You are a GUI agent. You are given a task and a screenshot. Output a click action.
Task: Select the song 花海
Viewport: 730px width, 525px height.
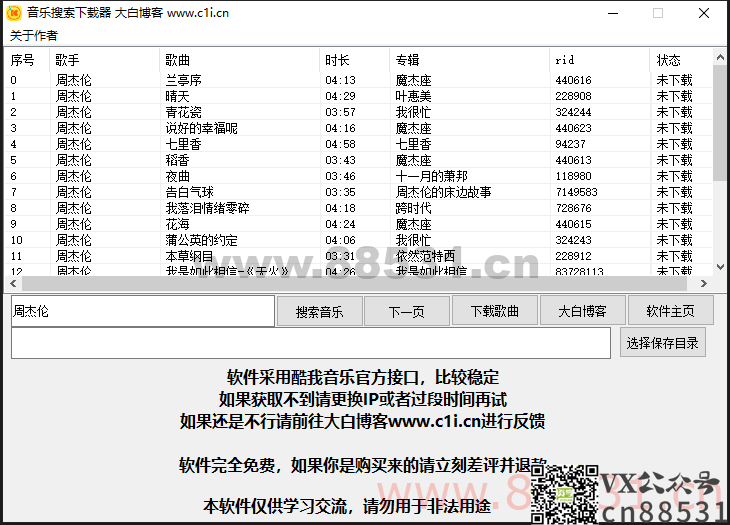point(177,224)
